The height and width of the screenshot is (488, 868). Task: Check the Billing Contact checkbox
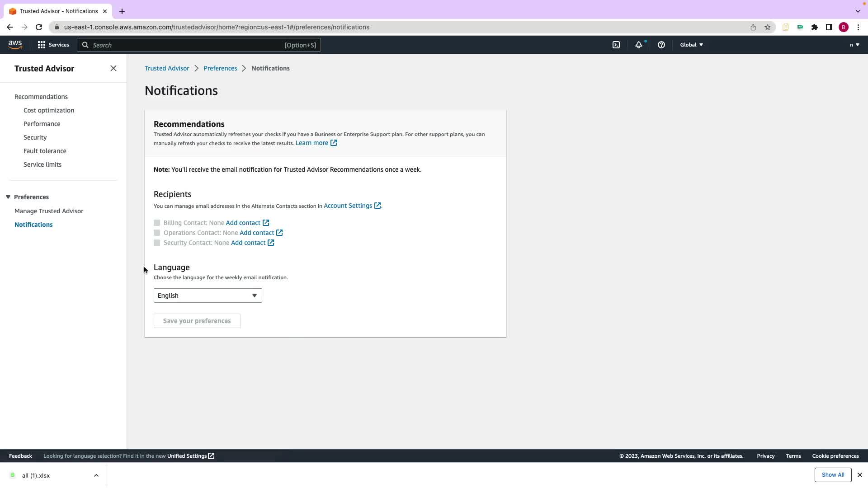point(157,223)
